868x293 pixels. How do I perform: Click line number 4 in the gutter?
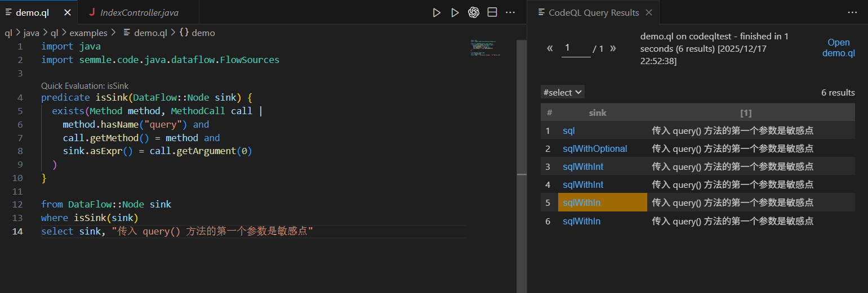[x=20, y=97]
